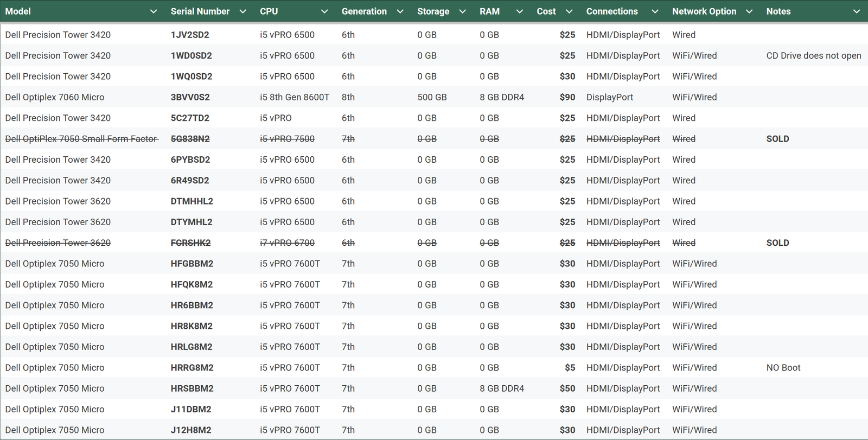Screen dimensions: 868x440
Task: Open the Cost column dropdown
Action: coord(569,11)
